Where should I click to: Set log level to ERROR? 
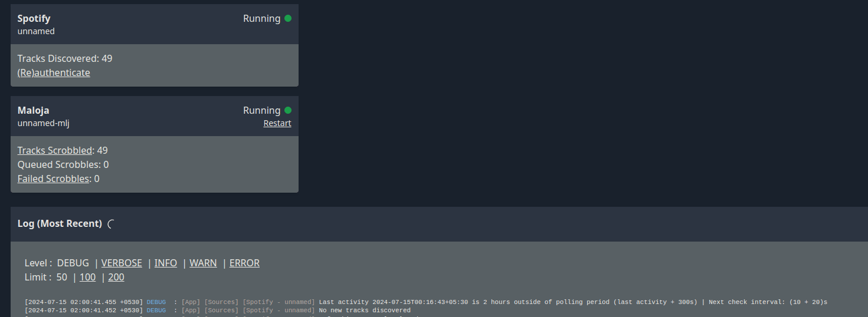(244, 263)
